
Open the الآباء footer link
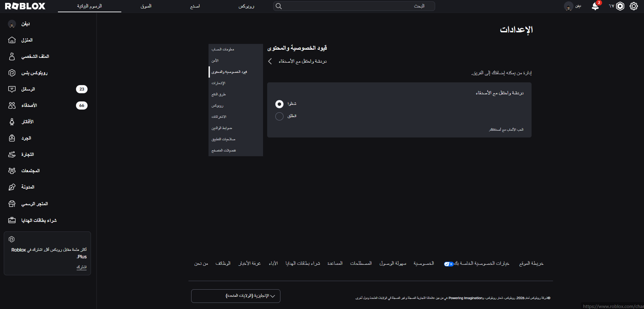(x=273, y=263)
